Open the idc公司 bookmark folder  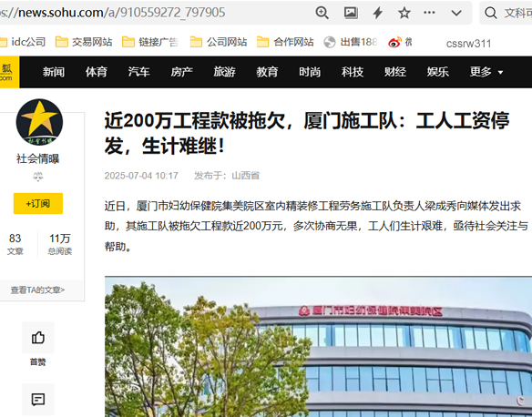coord(23,42)
